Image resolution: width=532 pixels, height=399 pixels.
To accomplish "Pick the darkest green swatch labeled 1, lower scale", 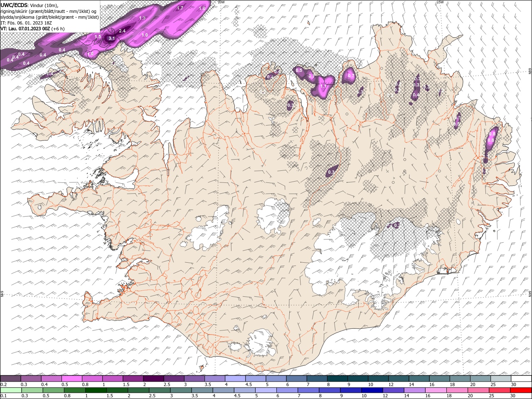I will [x=96, y=390].
